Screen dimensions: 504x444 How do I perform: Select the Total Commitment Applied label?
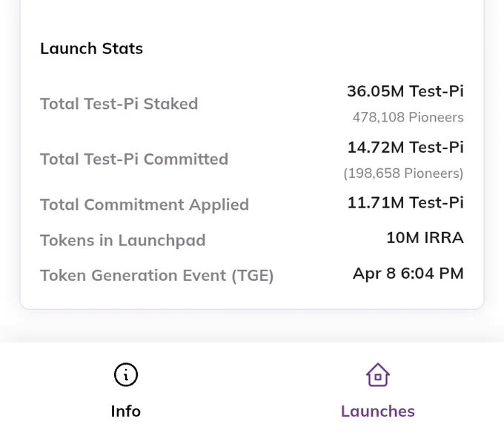point(145,205)
